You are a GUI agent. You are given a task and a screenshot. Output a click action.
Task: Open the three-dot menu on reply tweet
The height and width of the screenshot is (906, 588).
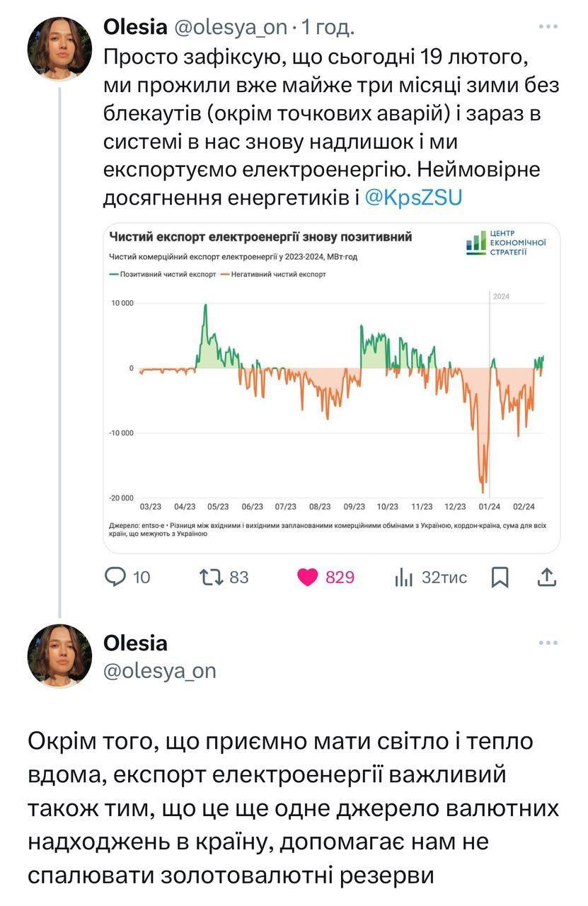click(548, 643)
